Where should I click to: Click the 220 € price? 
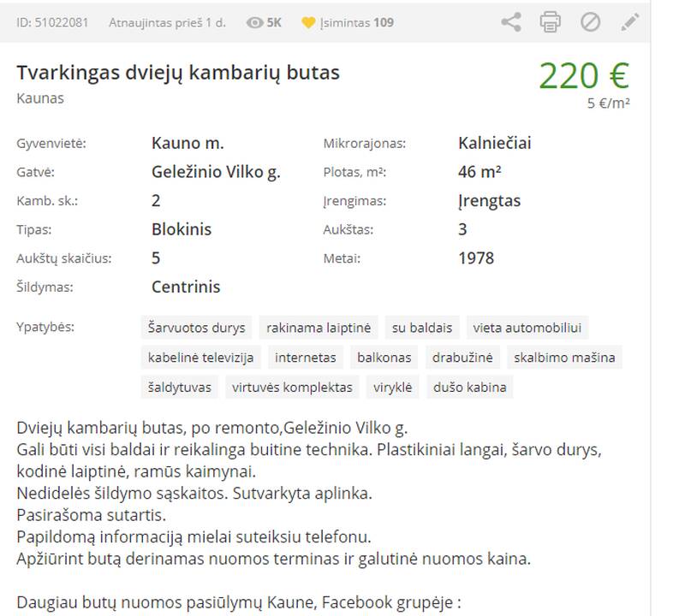pos(584,75)
